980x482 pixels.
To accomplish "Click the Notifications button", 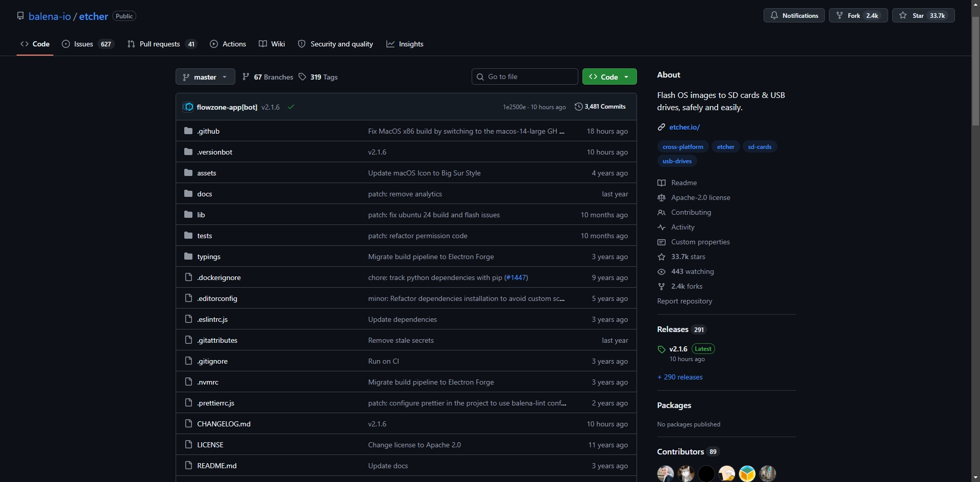I will pyautogui.click(x=794, y=16).
